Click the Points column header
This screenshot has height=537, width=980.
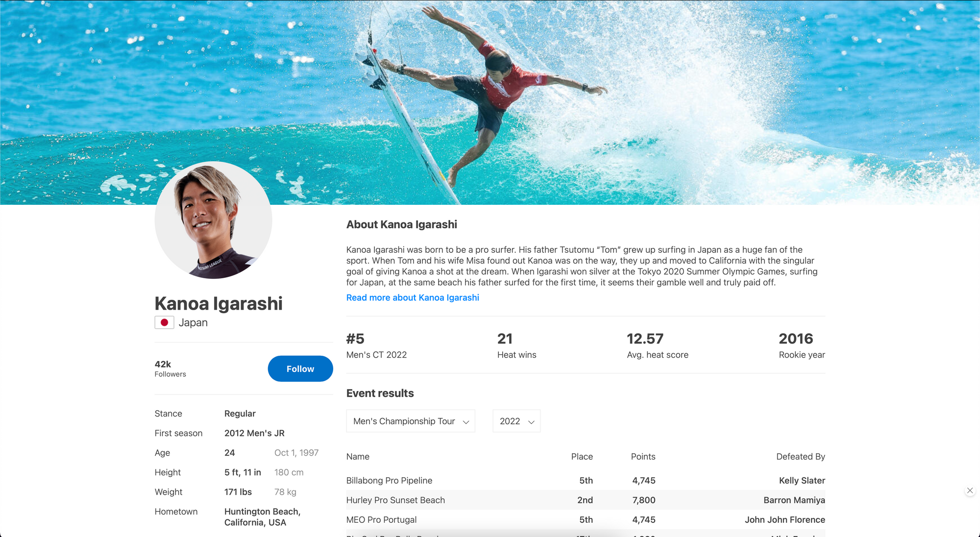[643, 457]
